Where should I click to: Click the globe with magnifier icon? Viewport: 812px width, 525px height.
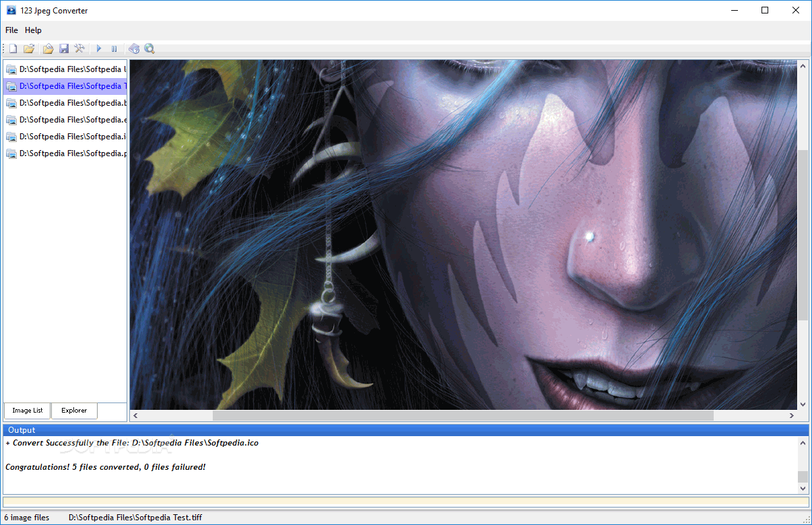coord(149,48)
